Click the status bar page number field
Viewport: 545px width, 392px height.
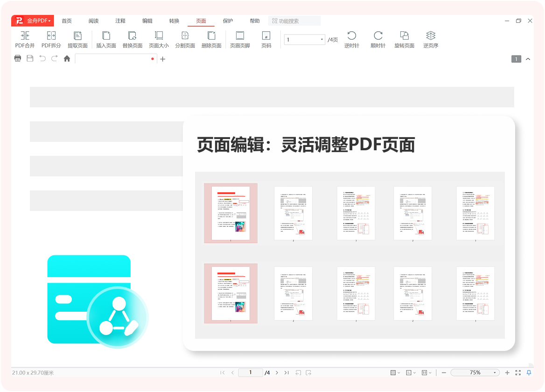click(x=250, y=372)
